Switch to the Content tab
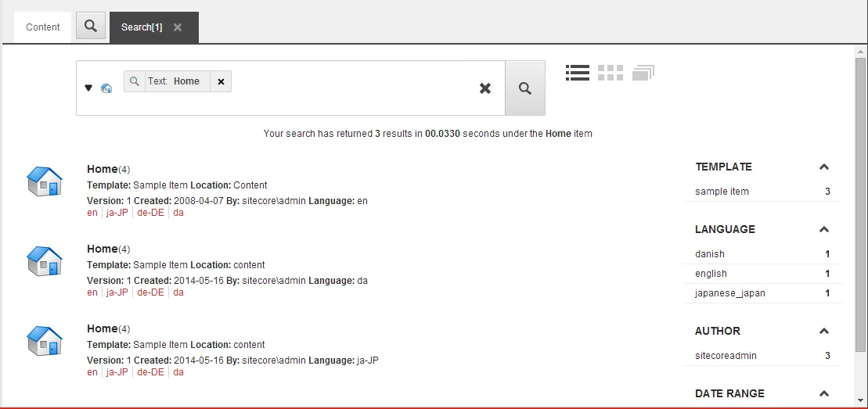Image resolution: width=868 pixels, height=409 pixels. [x=42, y=27]
